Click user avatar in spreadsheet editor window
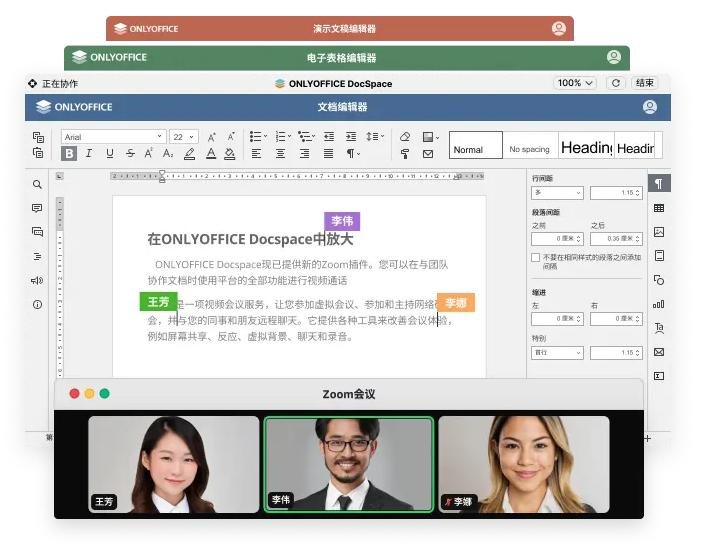The width and height of the screenshot is (701, 547). pos(614,57)
